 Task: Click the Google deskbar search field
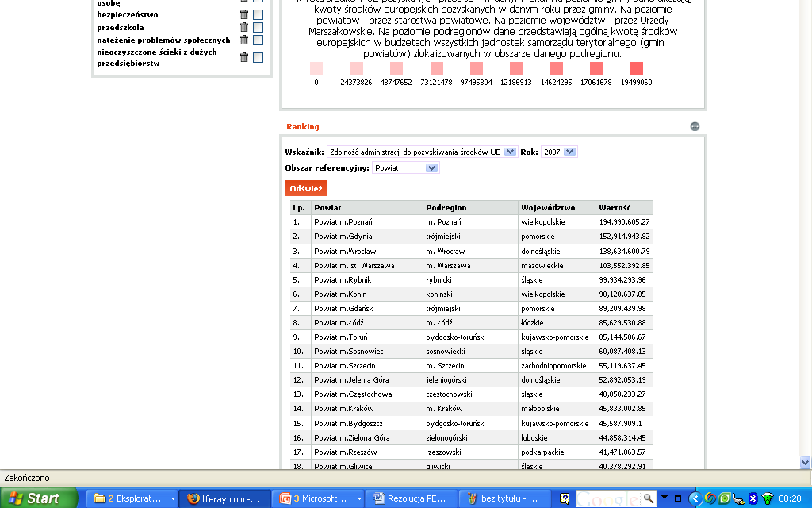tap(609, 498)
